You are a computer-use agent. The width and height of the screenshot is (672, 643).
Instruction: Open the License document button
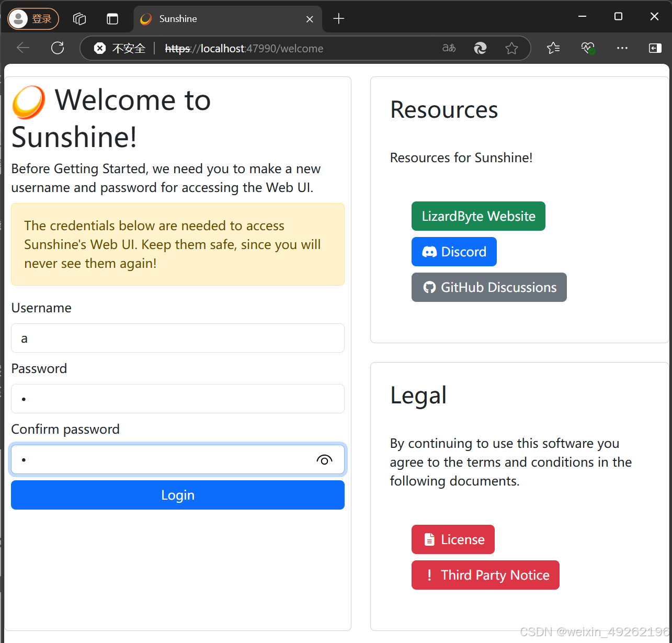pos(453,539)
